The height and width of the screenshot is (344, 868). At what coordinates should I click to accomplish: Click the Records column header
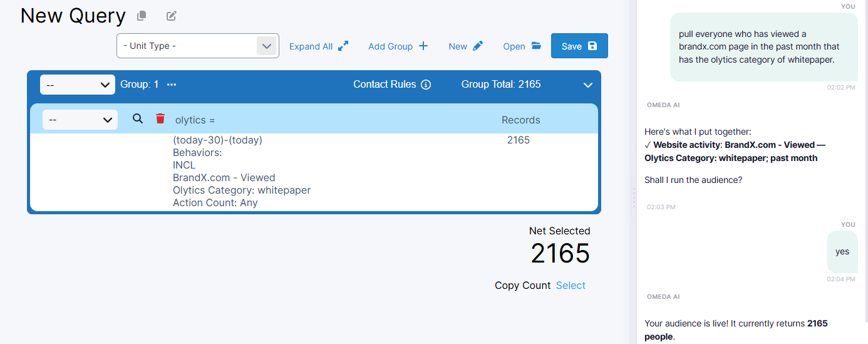521,120
